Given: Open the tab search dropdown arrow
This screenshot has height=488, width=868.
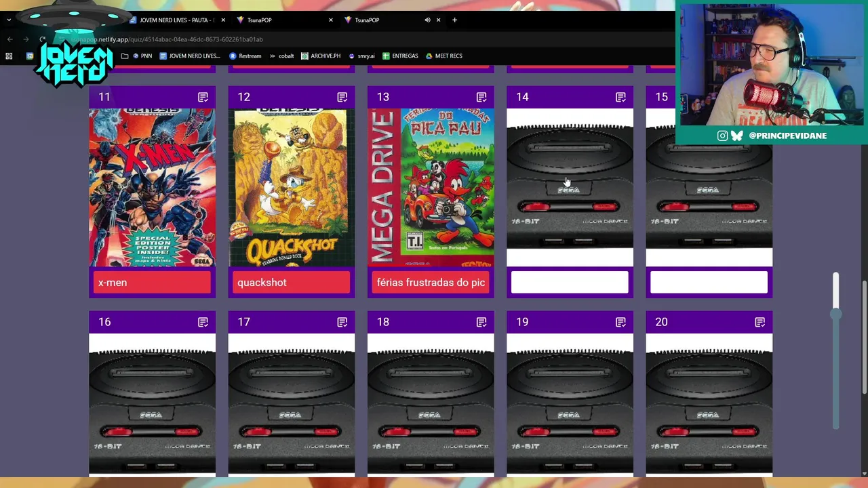Looking at the screenshot, I should [9, 20].
